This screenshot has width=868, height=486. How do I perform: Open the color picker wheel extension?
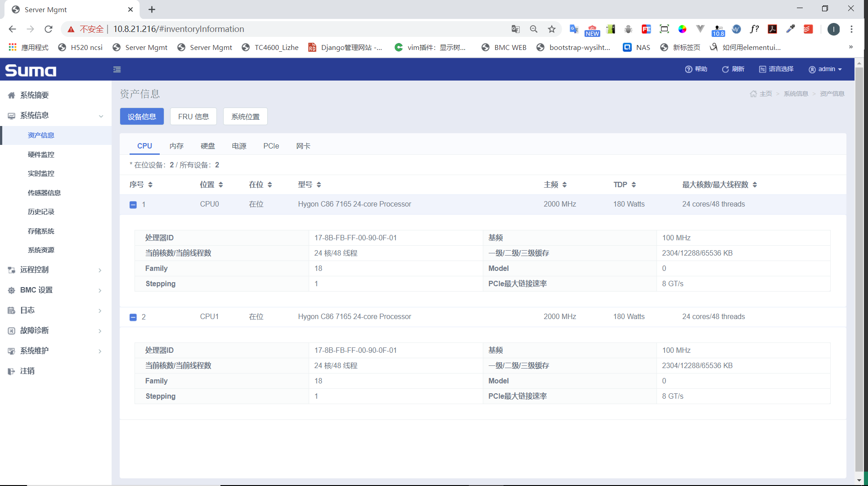tap(682, 29)
